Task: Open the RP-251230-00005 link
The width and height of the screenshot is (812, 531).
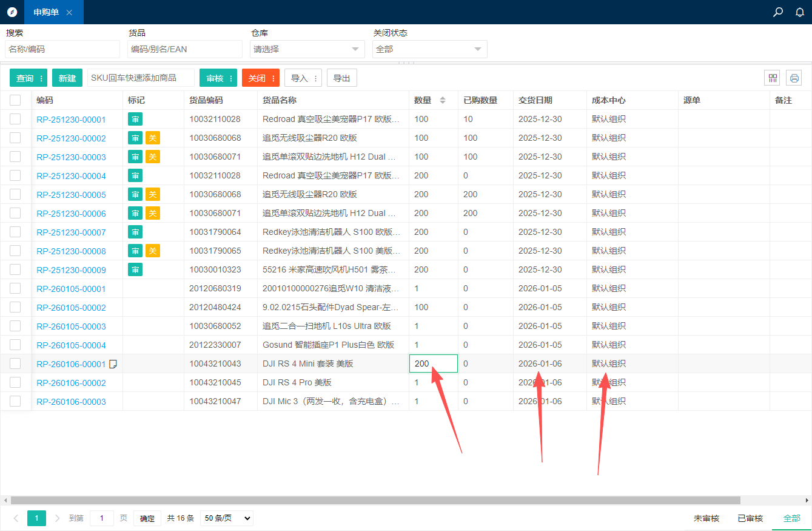Action: [71, 195]
